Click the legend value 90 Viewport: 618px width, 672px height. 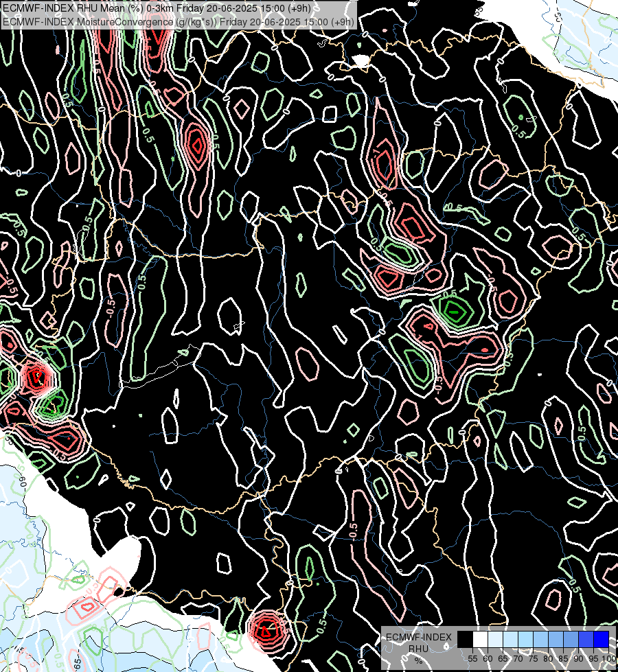579,659
